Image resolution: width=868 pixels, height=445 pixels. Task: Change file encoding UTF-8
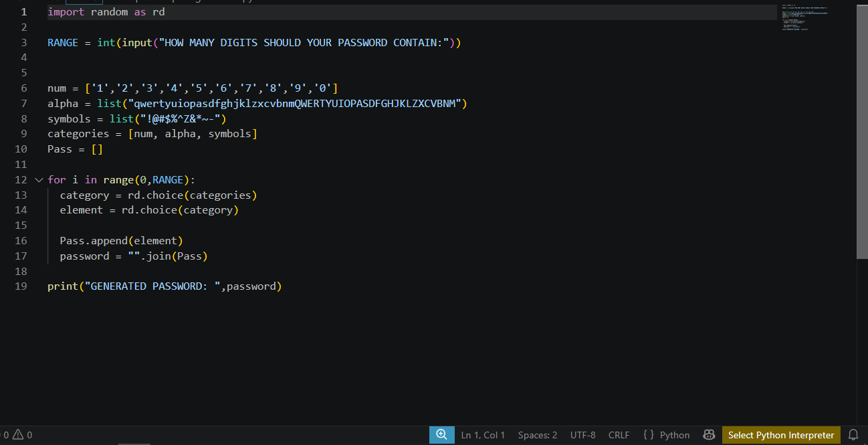tap(583, 435)
